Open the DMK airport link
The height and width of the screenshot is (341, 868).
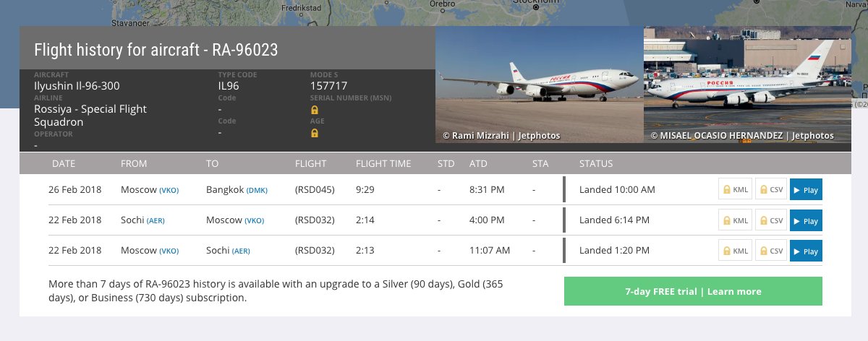coord(257,190)
